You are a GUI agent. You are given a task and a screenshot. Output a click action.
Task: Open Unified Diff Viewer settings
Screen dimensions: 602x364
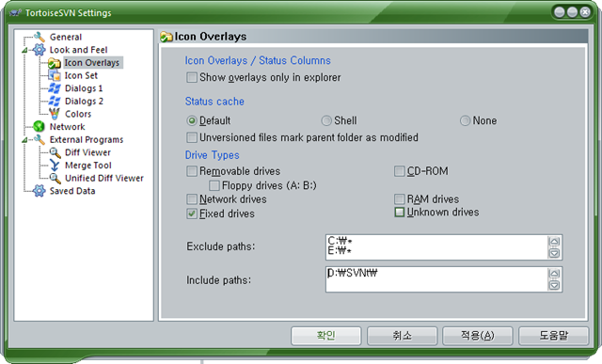[104, 178]
